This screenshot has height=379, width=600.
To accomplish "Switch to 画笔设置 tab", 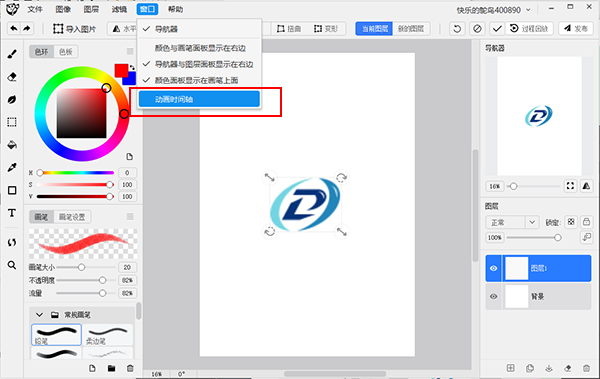I will tap(72, 217).
